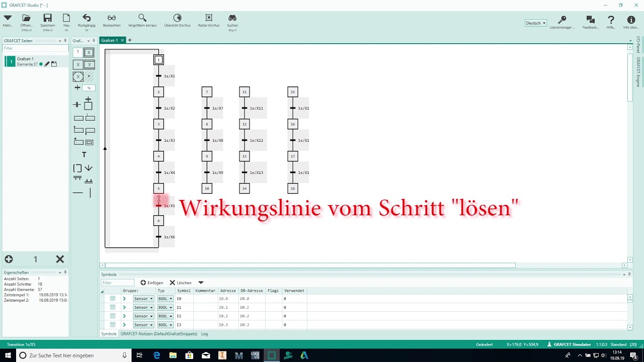
Task: Select the vertical line element in palette
Action: [90, 193]
